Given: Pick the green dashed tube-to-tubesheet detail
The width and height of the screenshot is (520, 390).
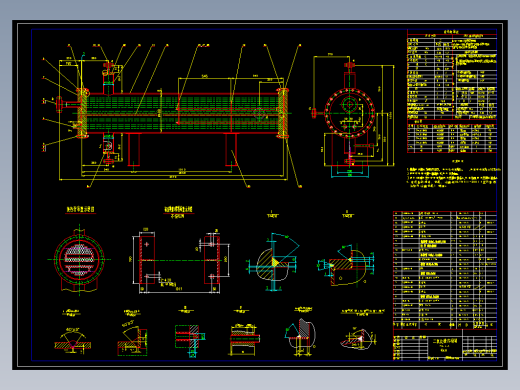Looking at the screenshot, I should click(190, 340).
